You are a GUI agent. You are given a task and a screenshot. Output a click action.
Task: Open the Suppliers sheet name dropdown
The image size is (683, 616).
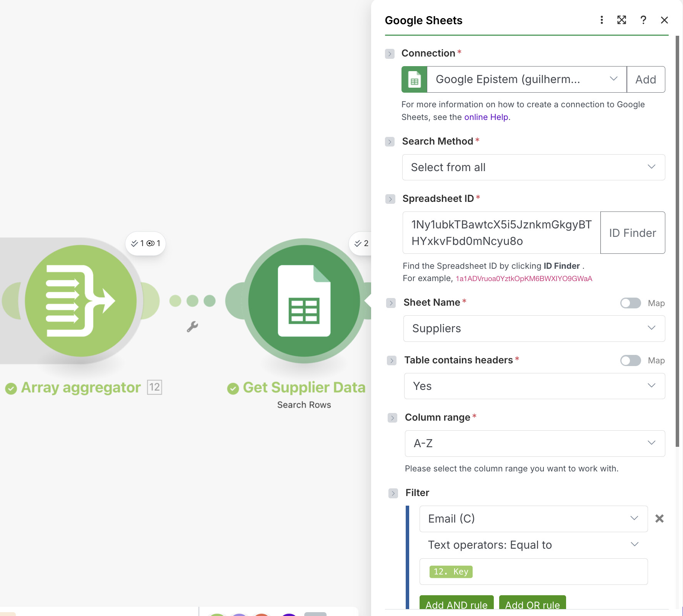534,328
